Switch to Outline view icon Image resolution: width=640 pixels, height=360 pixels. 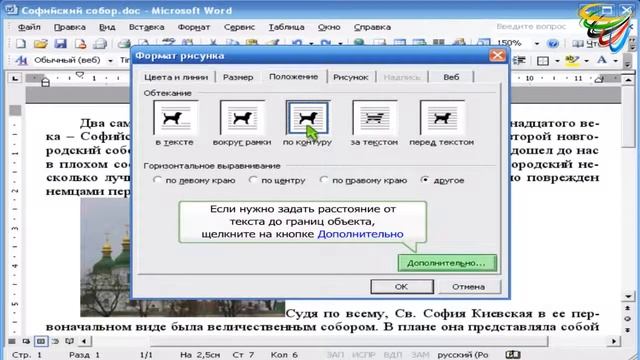point(55,341)
